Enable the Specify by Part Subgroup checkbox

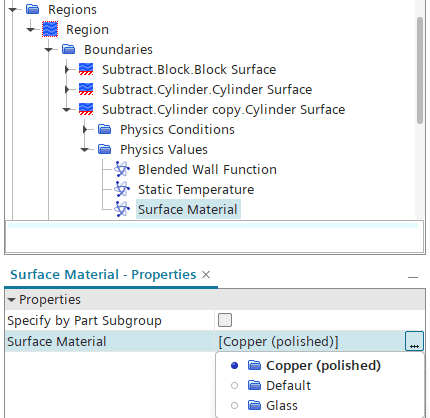[x=225, y=320]
